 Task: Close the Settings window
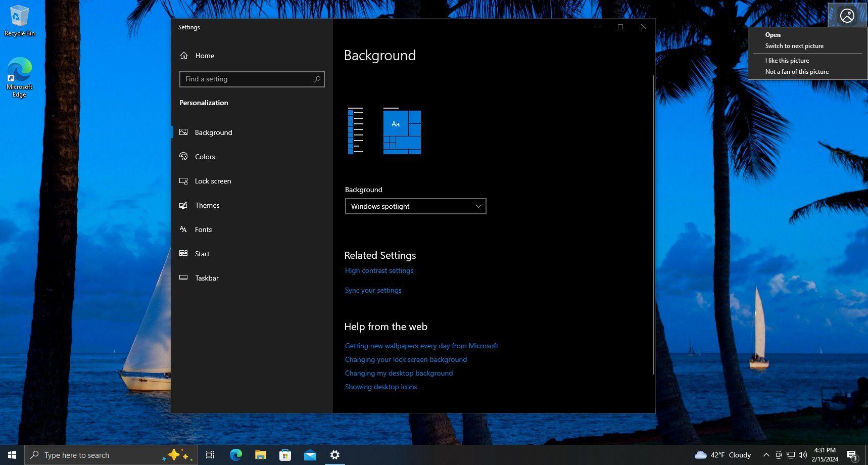644,27
